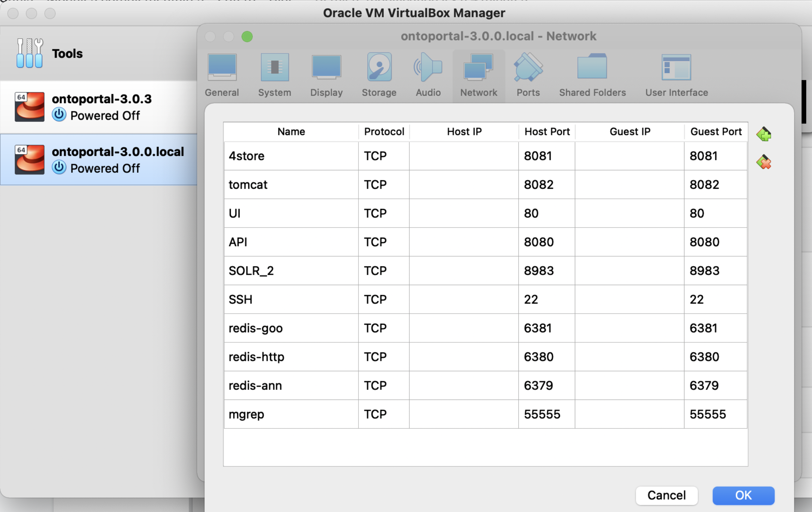Select the ontoportal-3.0.0.local virtual machine
This screenshot has height=512, width=812.
99,160
